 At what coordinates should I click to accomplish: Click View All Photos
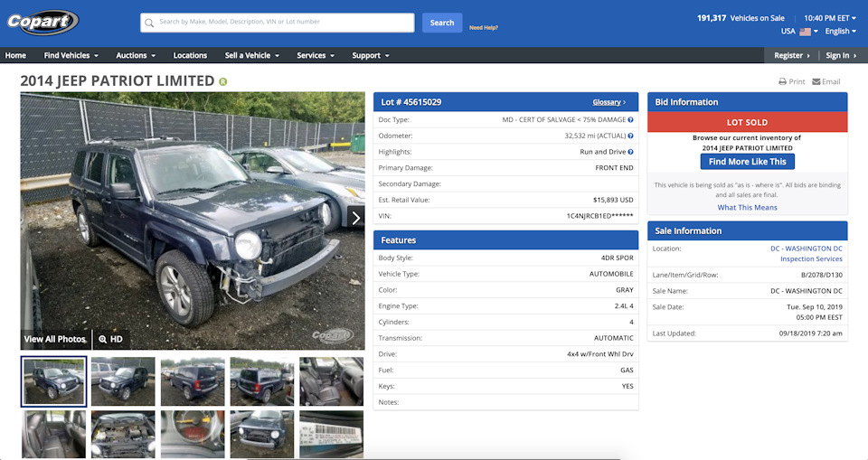[55, 339]
